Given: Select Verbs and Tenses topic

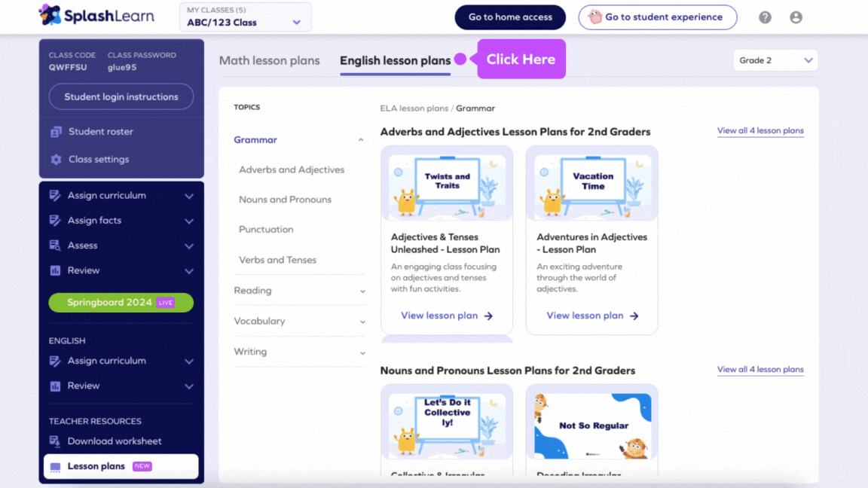Looking at the screenshot, I should [x=277, y=260].
